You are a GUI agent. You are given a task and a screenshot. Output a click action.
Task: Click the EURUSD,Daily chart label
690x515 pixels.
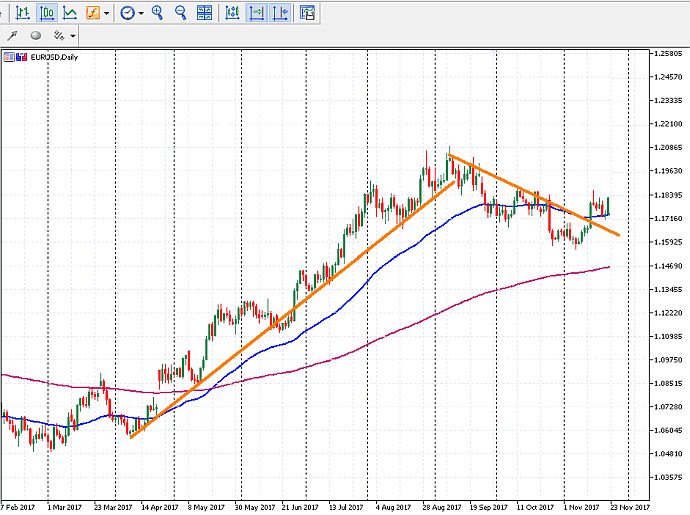tap(54, 57)
